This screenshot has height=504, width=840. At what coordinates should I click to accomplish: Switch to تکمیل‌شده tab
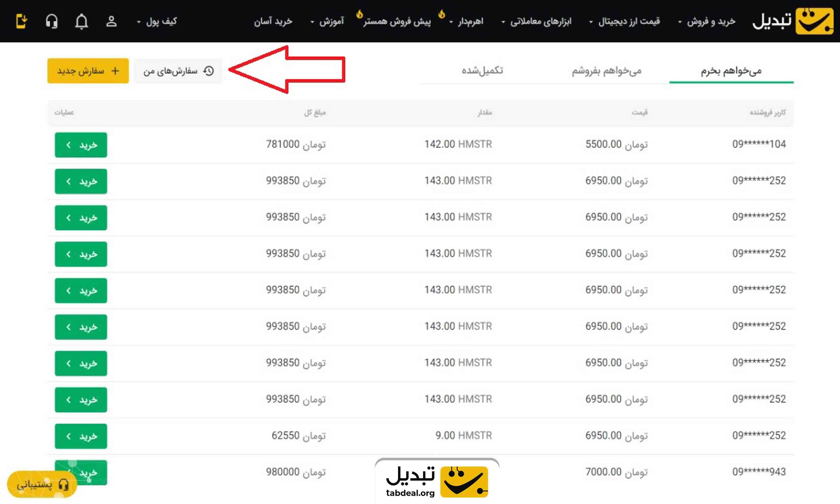tap(482, 71)
